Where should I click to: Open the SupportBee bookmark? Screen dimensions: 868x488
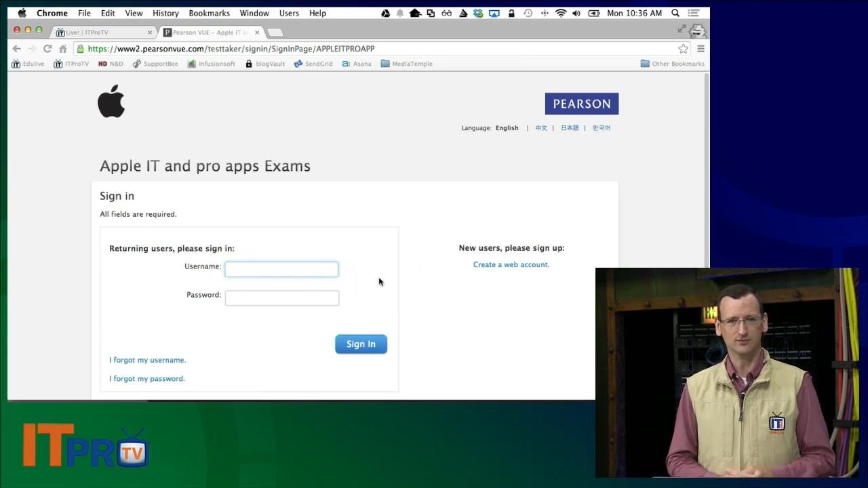tap(155, 64)
